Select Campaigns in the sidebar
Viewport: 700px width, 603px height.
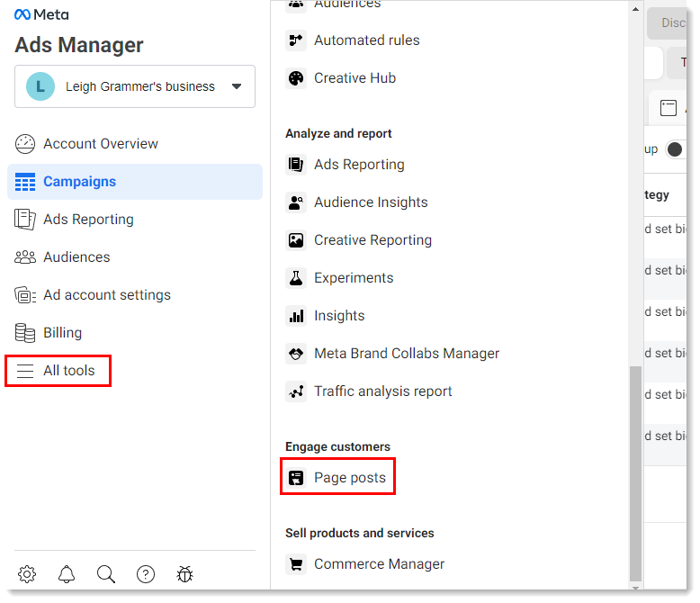pos(135,182)
